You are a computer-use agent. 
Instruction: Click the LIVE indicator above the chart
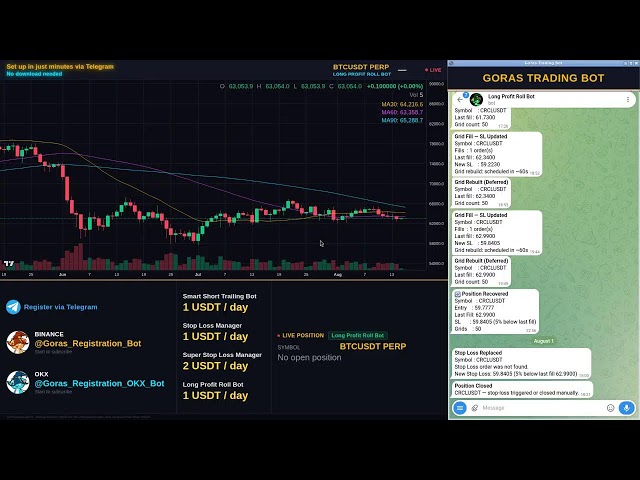coord(433,70)
